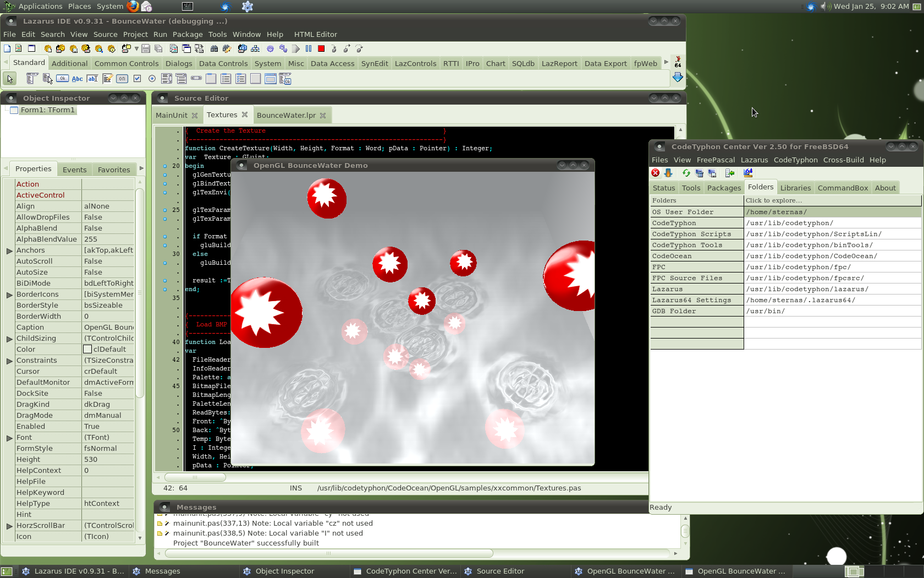Viewport: 924px width, 578px height.
Task: Click red X icon in CodeTyphon Center toolbar
Action: (656, 173)
